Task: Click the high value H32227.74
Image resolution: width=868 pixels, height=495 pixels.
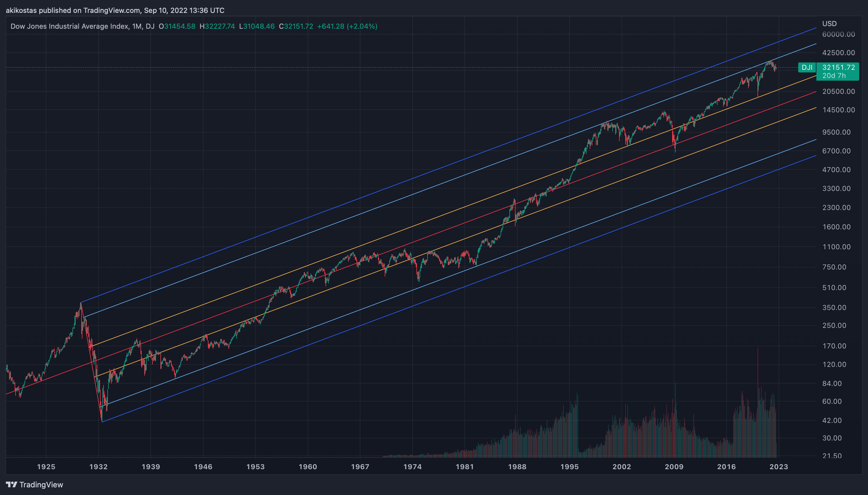Action: [217, 26]
